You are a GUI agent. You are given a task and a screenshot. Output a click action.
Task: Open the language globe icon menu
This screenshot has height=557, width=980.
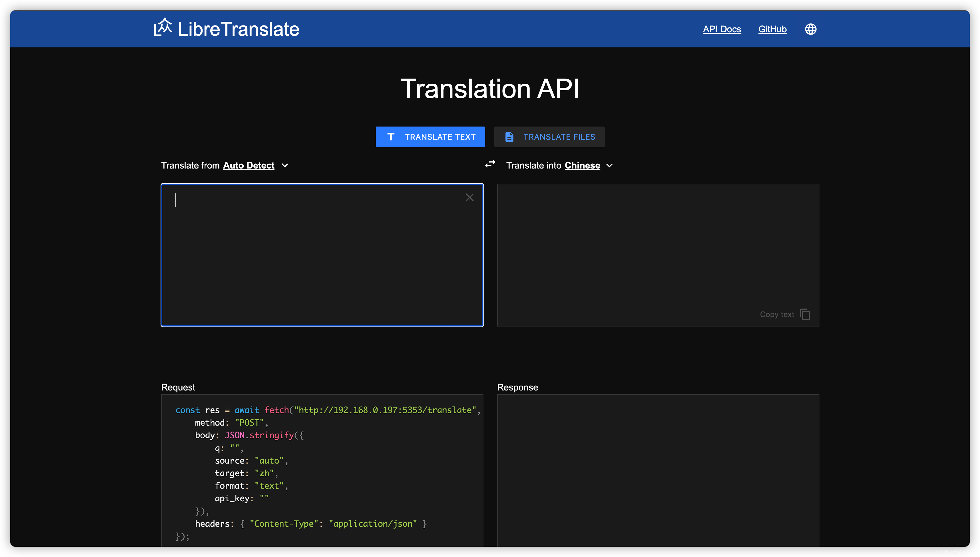[x=811, y=29]
